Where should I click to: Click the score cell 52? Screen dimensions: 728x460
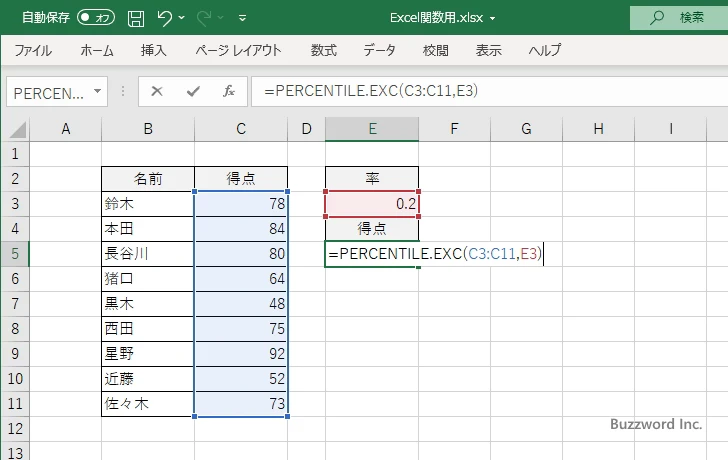[241, 379]
